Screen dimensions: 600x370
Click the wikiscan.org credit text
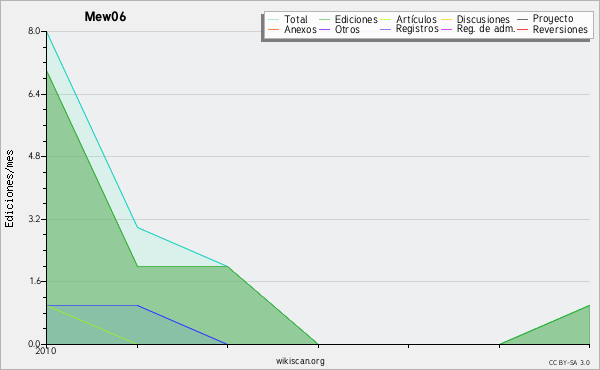coord(300,361)
